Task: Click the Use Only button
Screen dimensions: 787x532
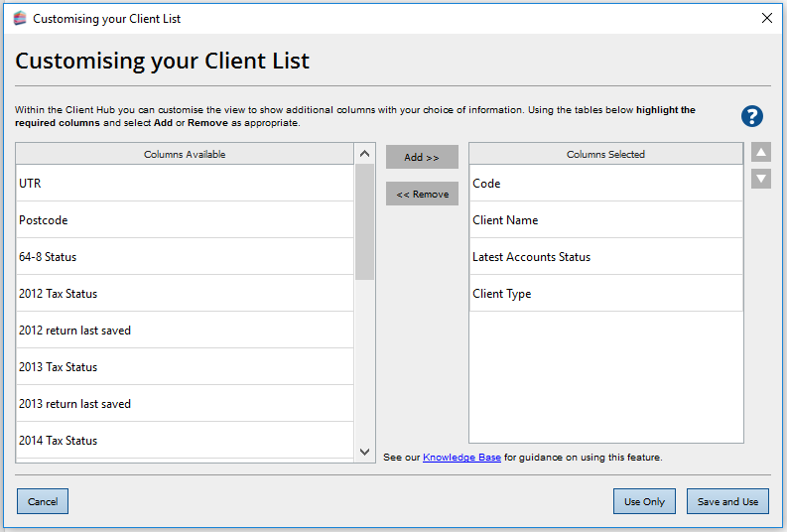Action: [644, 501]
